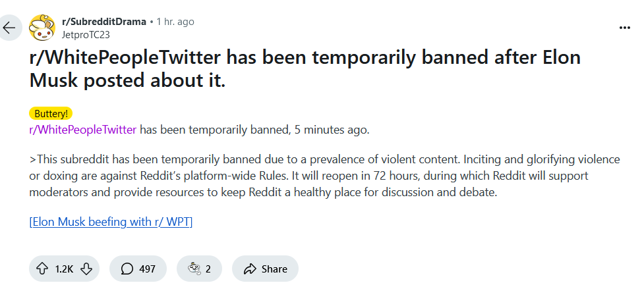Click the quoted ban notice paragraph
The image size is (644, 287).
pyautogui.click(x=324, y=176)
